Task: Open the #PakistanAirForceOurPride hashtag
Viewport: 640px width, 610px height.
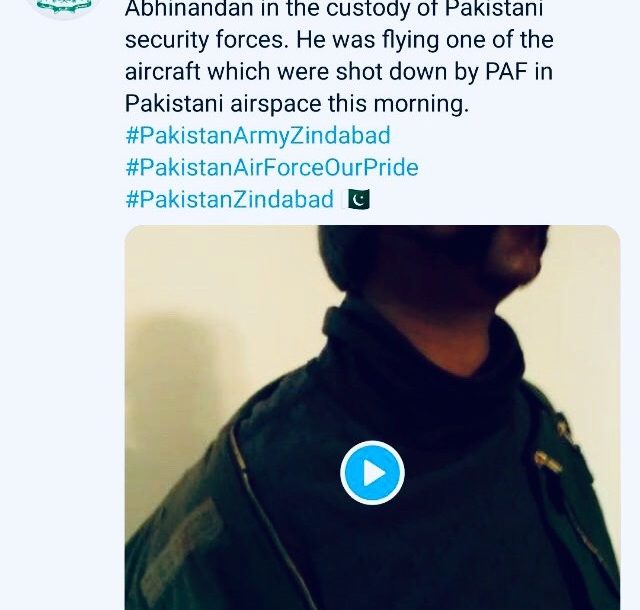Action: (272, 167)
